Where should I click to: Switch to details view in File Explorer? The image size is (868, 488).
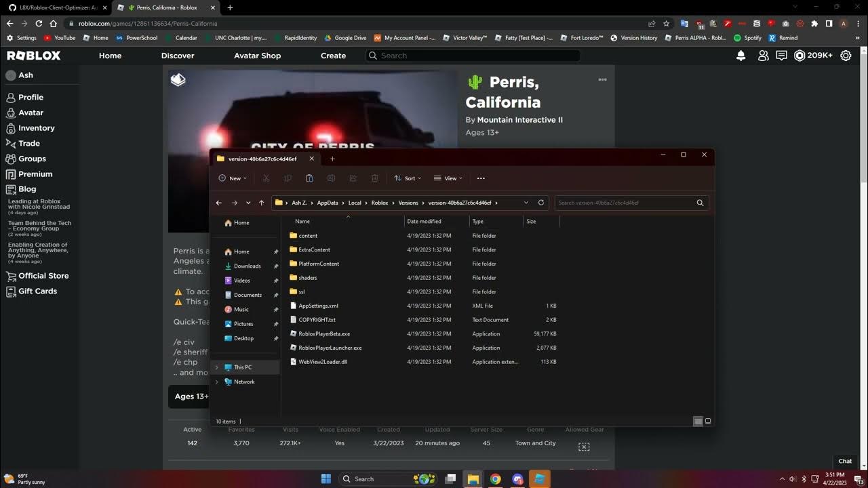pos(698,422)
